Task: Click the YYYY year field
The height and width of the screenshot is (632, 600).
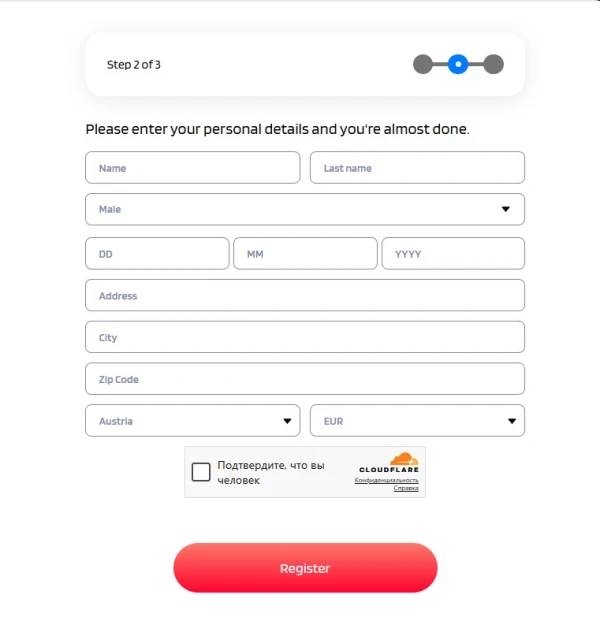Action: tap(453, 254)
